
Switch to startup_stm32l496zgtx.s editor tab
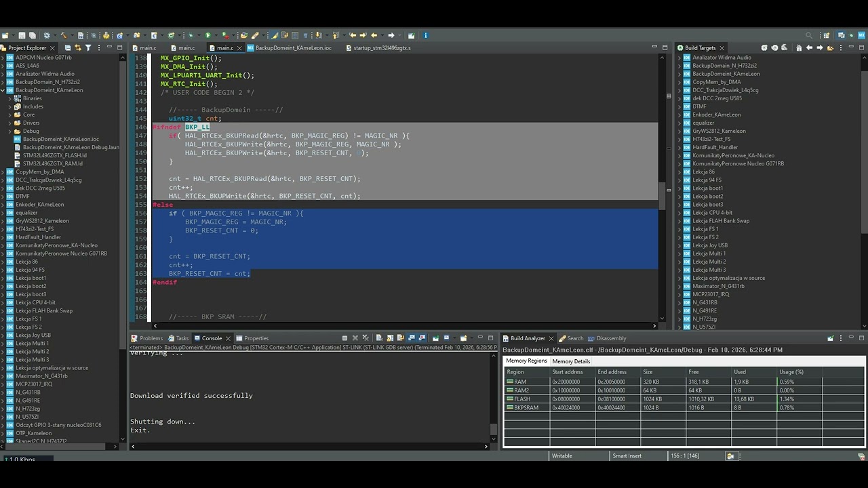pyautogui.click(x=377, y=47)
